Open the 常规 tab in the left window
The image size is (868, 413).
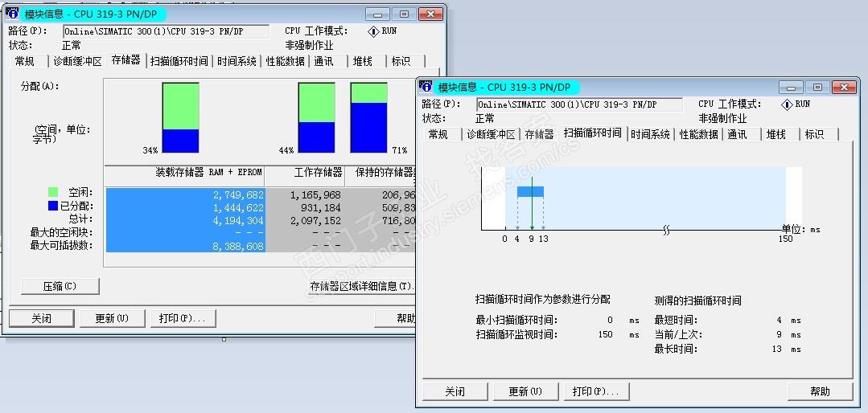pos(26,61)
